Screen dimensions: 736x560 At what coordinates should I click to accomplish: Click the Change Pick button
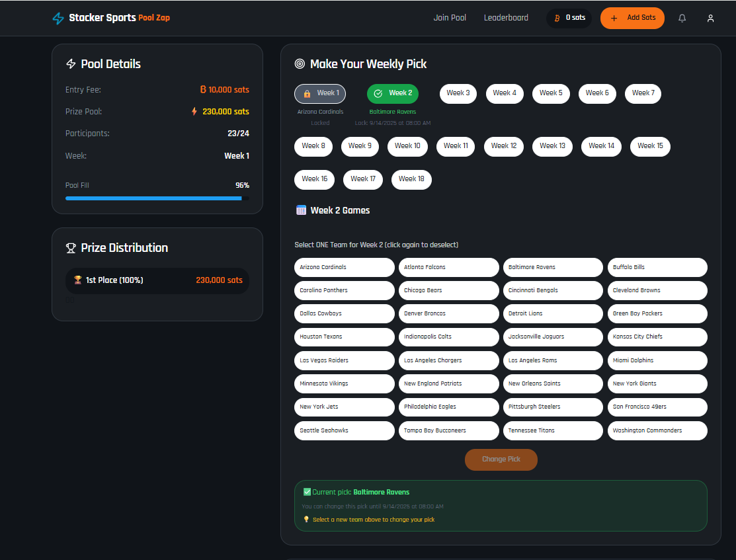(x=501, y=460)
